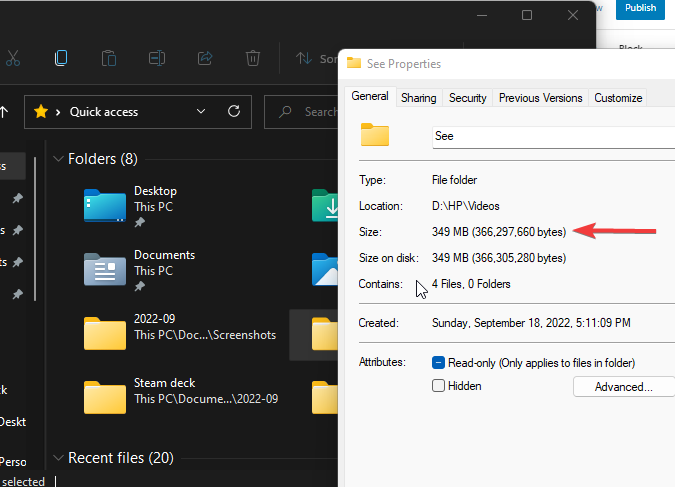
Task: Select the Steam deck folder
Action: [x=105, y=397]
